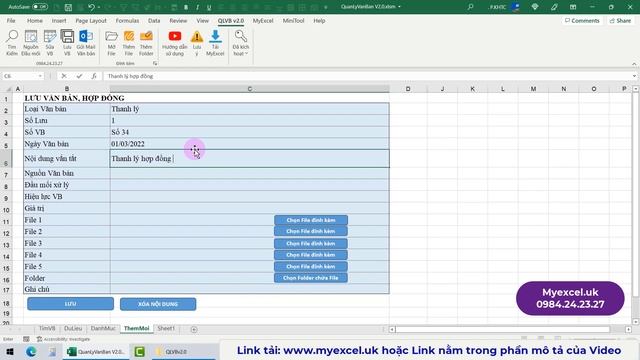Click the Sửa VB edit icon
The width and height of the screenshot is (640, 360).
(x=50, y=42)
